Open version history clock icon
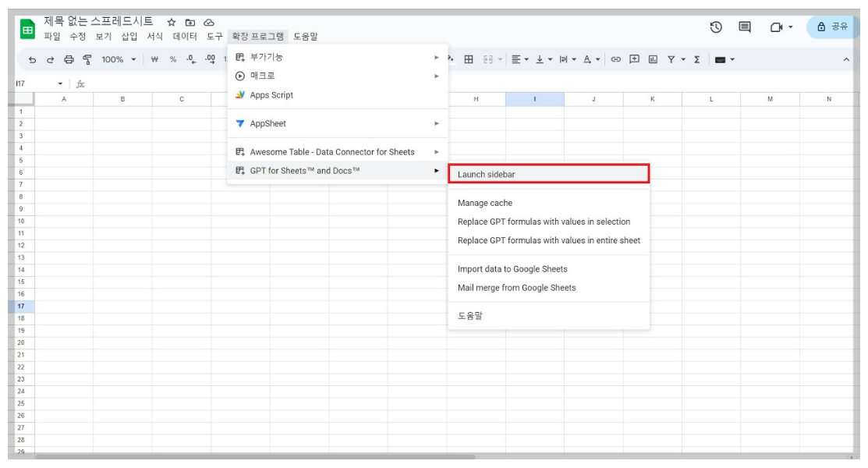 pos(716,27)
